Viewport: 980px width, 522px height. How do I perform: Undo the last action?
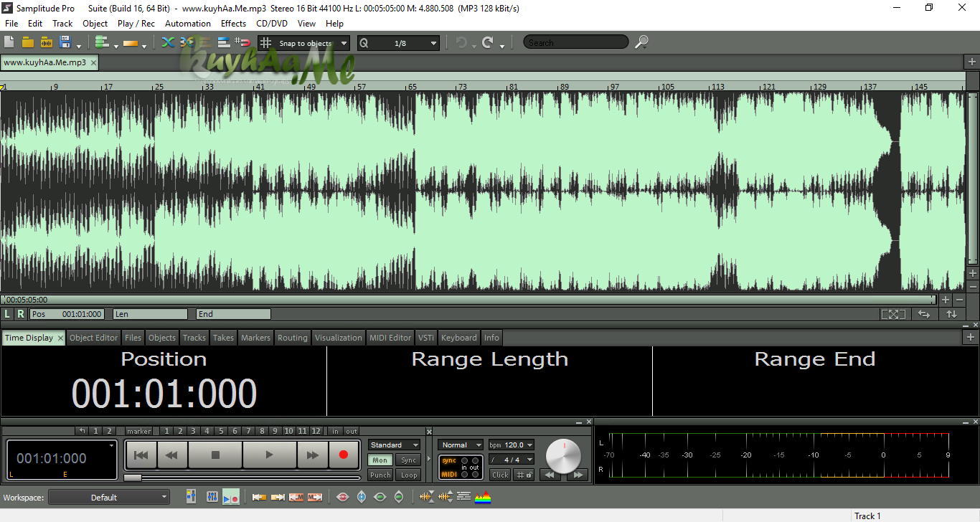coord(461,43)
